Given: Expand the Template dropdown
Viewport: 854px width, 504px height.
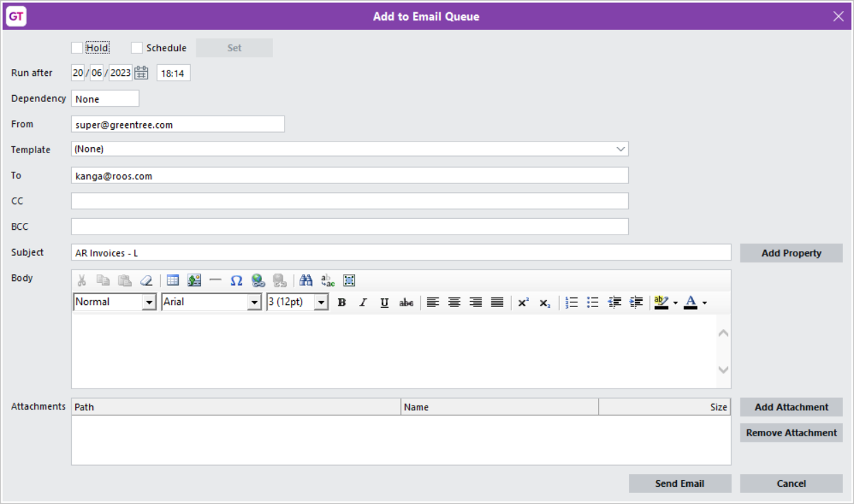Looking at the screenshot, I should pyautogui.click(x=621, y=149).
